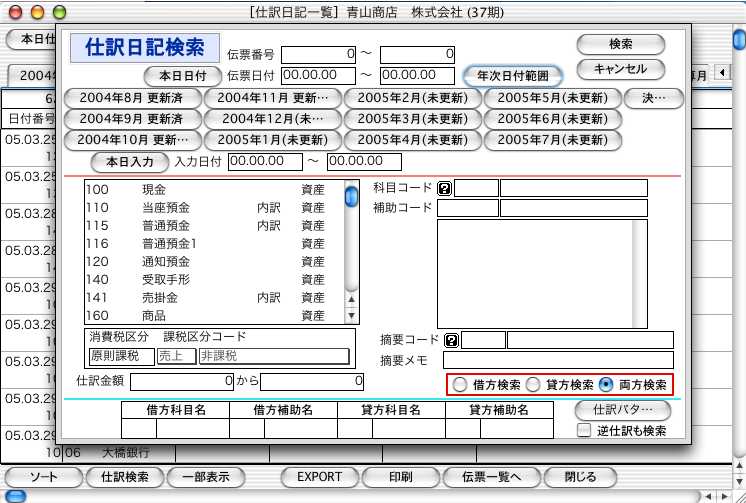Click the 年次日付範囲 button
The image size is (746, 503).
point(513,76)
